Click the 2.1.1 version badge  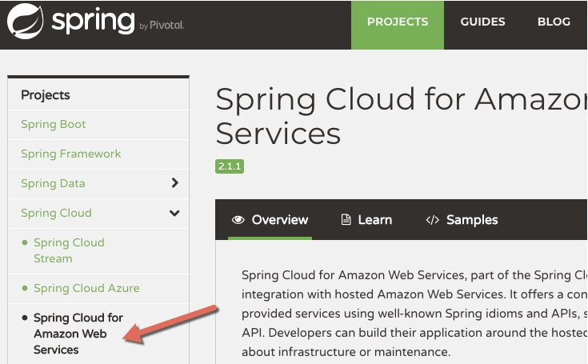(230, 166)
